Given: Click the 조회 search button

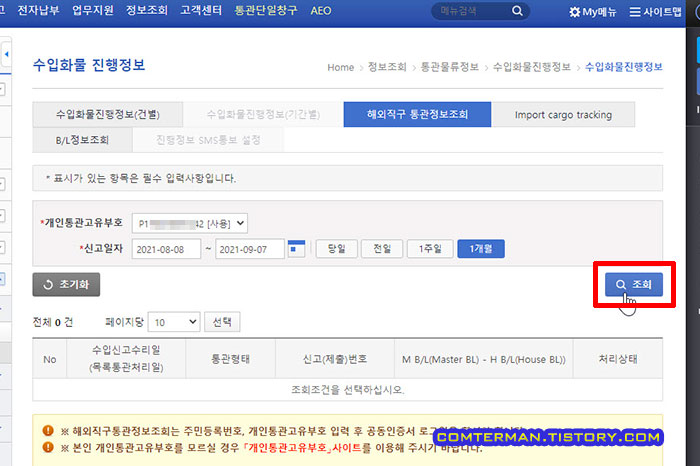Looking at the screenshot, I should (x=633, y=284).
